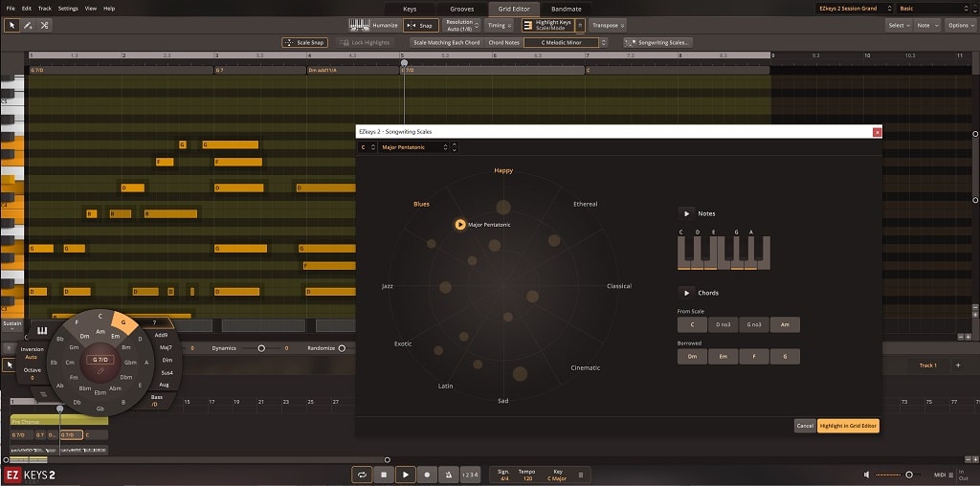
Task: Open the Track menu
Action: [45, 8]
